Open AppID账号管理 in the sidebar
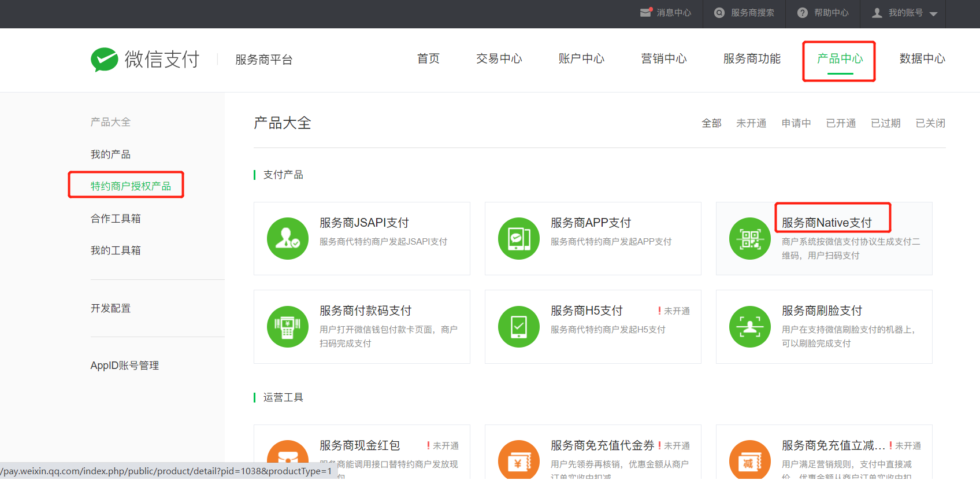The image size is (980, 480). point(125,365)
